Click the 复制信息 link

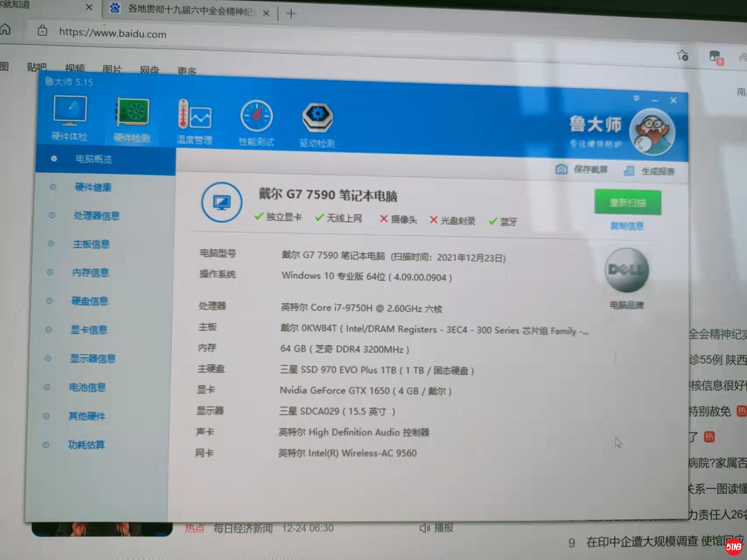coord(627,226)
